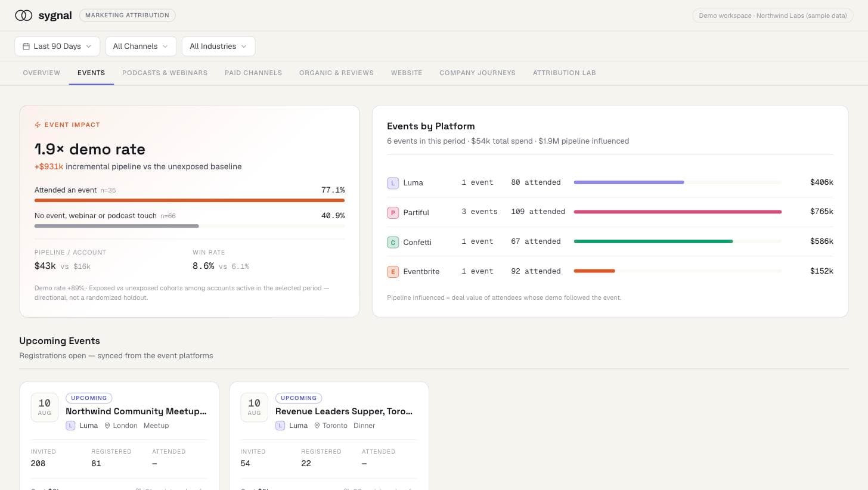Click the purple Luma pipeline bar
The width and height of the screenshot is (868, 490).
[629, 182]
